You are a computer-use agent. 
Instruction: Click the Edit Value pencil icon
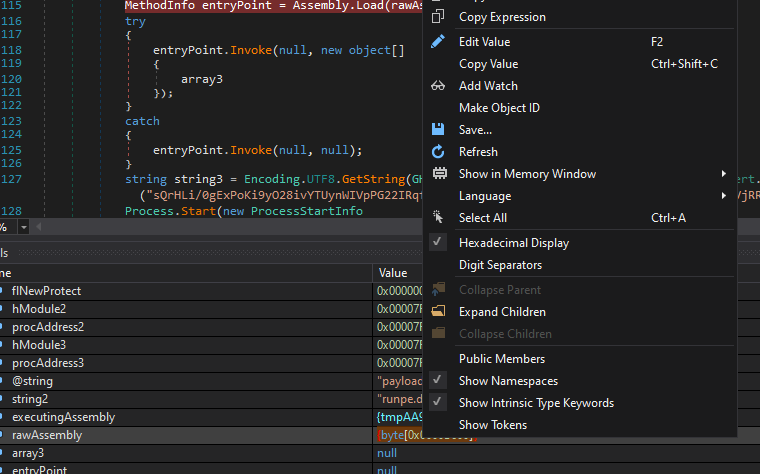point(438,42)
